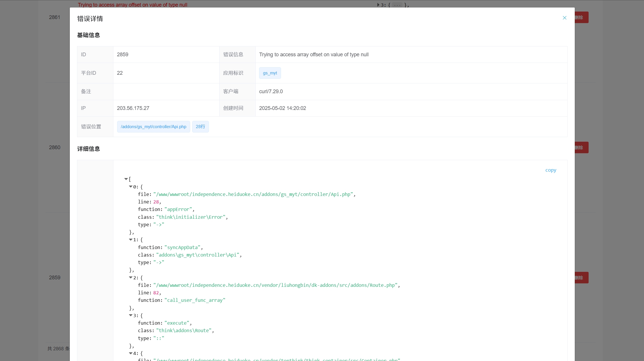Screen dimensions: 644x361
Task: Click line value 82 in node 2
Action: pos(156,293)
